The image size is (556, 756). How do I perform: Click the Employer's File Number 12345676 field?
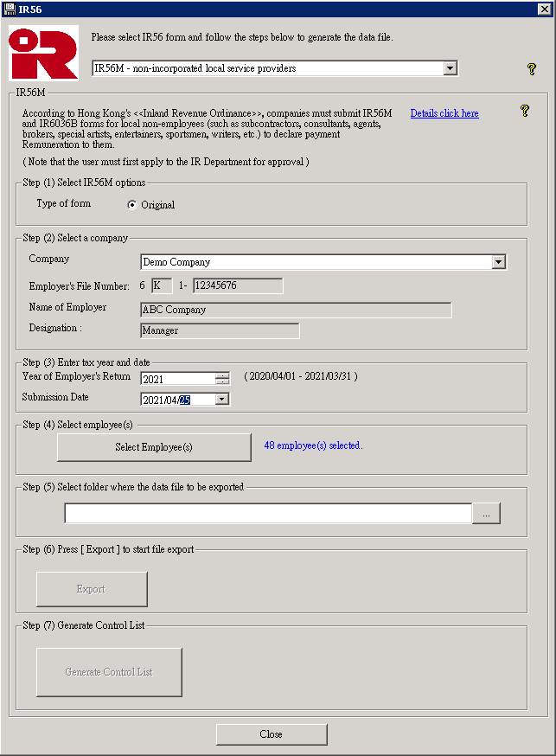tap(237, 285)
